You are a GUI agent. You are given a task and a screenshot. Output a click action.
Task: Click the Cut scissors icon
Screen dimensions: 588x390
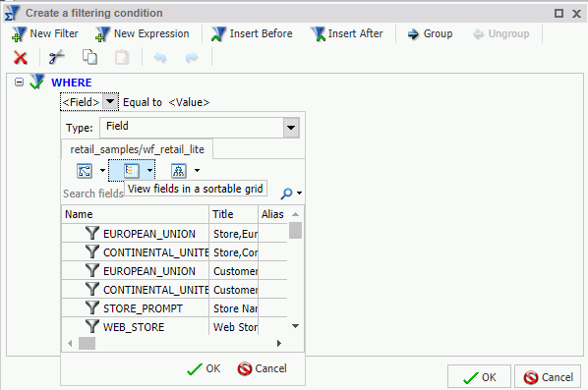(56, 57)
